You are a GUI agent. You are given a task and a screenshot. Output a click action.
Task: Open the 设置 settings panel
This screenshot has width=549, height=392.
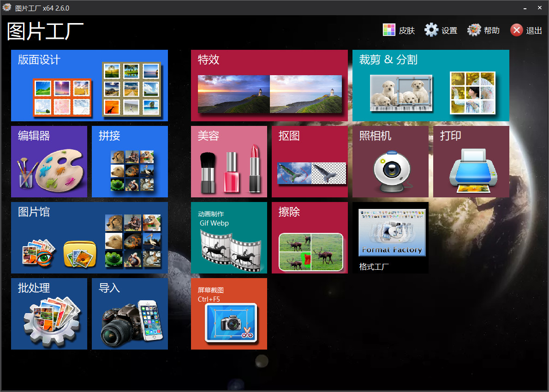441,30
